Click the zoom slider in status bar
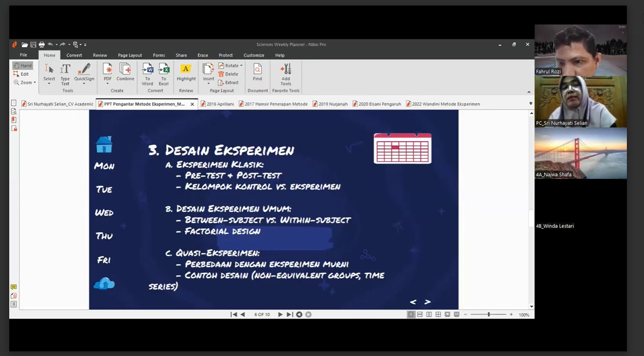 (489, 315)
